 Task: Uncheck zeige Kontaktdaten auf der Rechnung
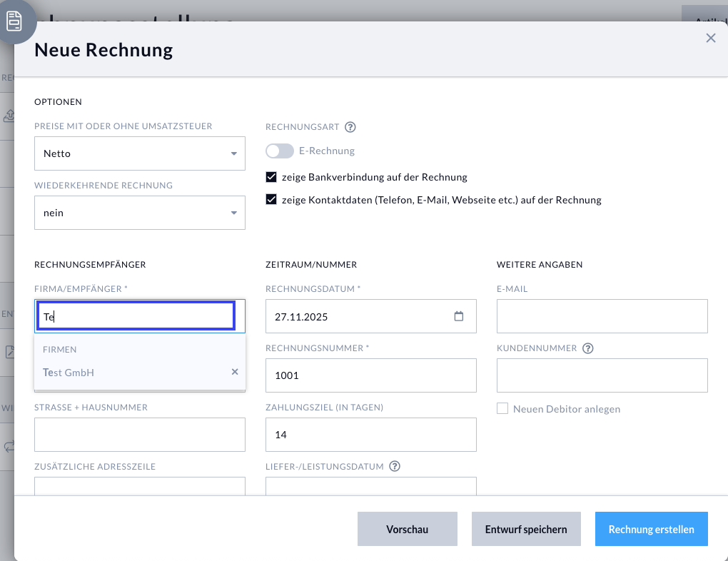(x=271, y=200)
